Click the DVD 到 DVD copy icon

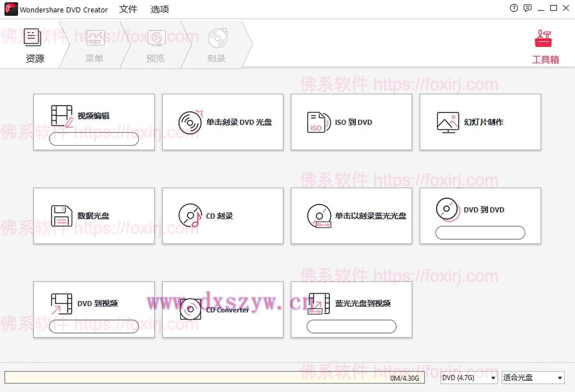[x=448, y=209]
